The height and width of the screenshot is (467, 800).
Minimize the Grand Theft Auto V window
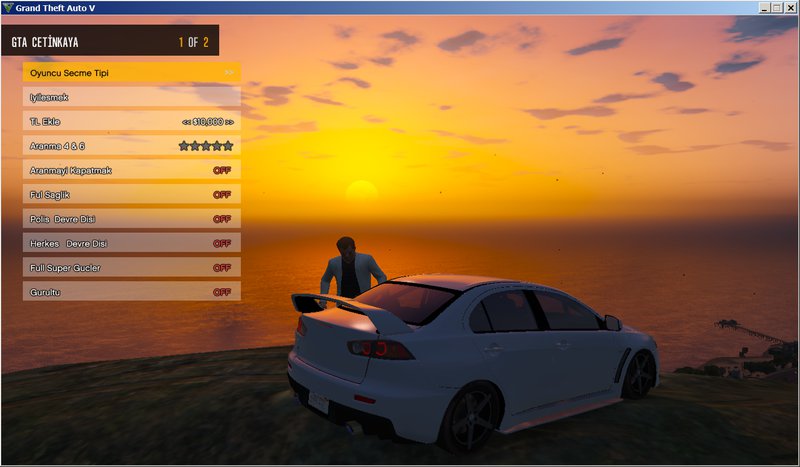(765, 8)
